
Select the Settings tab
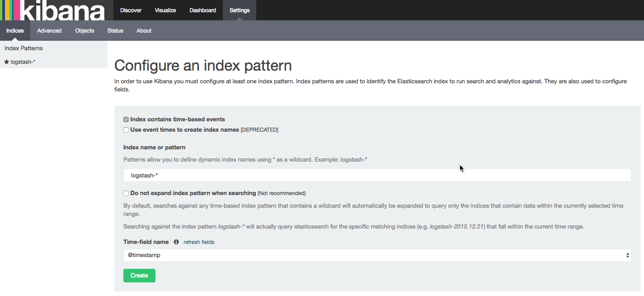click(240, 10)
